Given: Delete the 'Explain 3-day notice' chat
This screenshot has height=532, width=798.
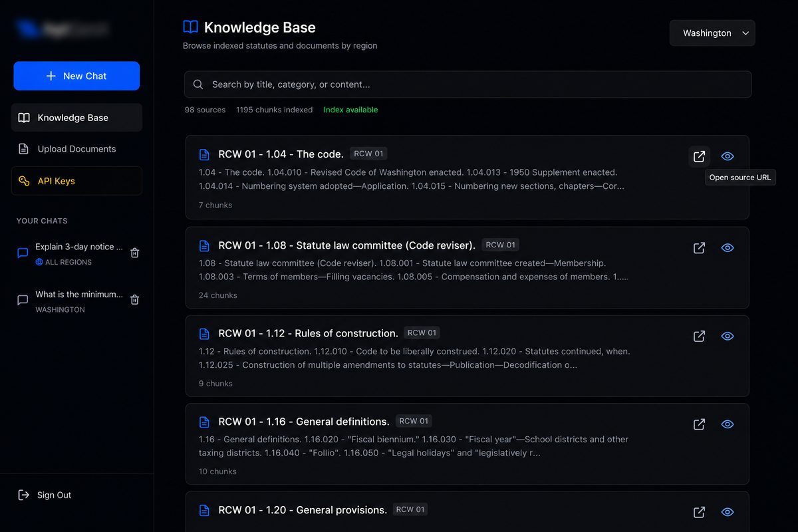Looking at the screenshot, I should (x=134, y=253).
